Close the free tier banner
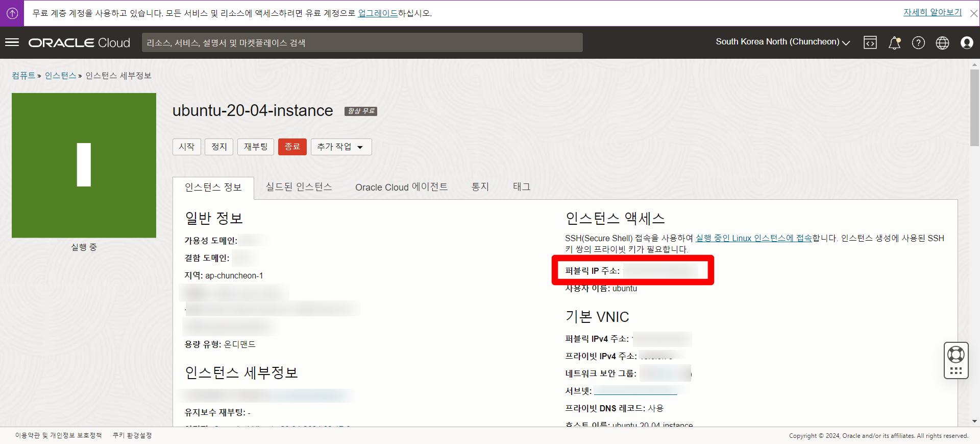This screenshot has height=444, width=980. click(973, 13)
